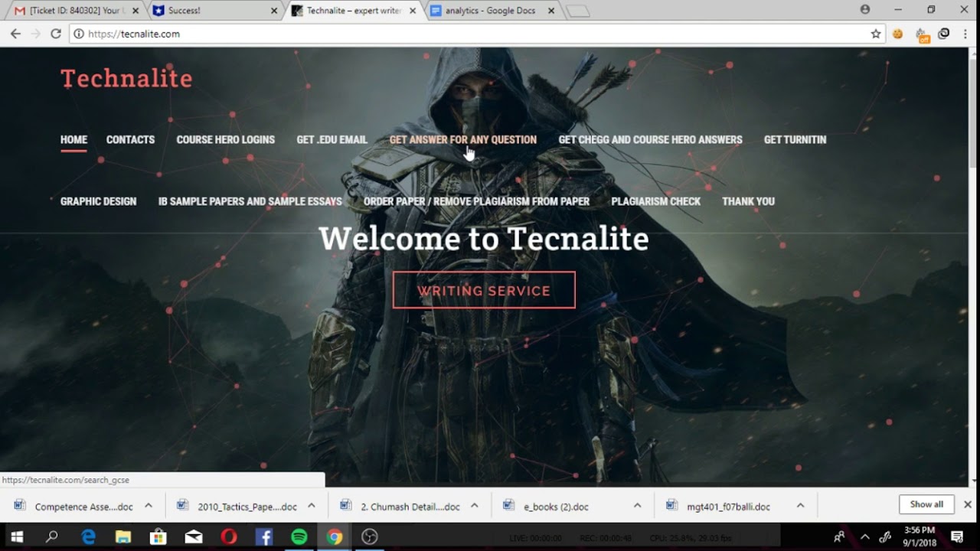Go to PLAGIARISM CHECK page
The width and height of the screenshot is (980, 551).
pyautogui.click(x=655, y=201)
